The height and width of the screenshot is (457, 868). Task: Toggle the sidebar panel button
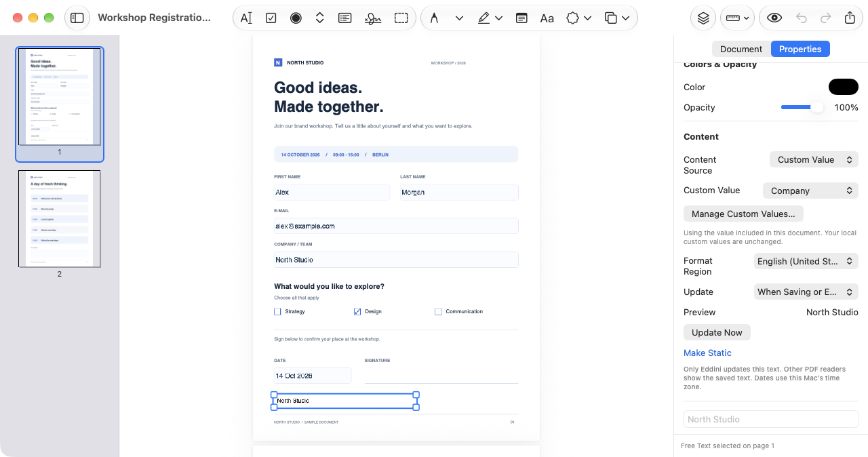[77, 18]
